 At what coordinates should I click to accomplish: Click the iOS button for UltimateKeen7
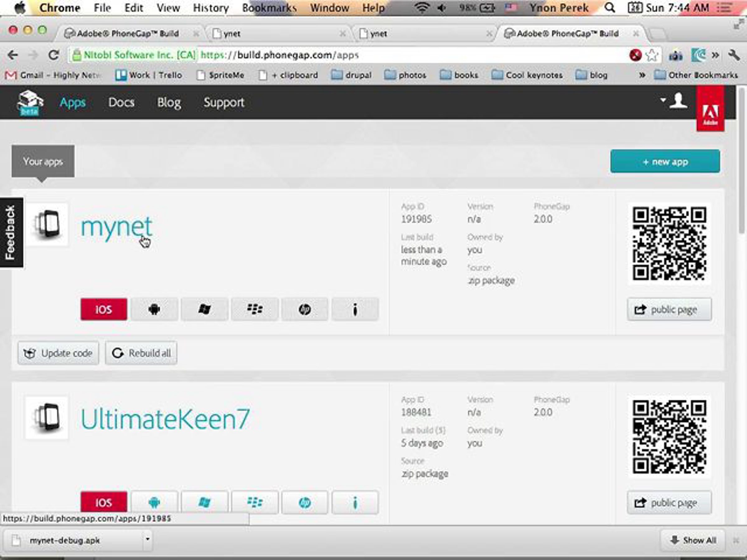coord(104,502)
